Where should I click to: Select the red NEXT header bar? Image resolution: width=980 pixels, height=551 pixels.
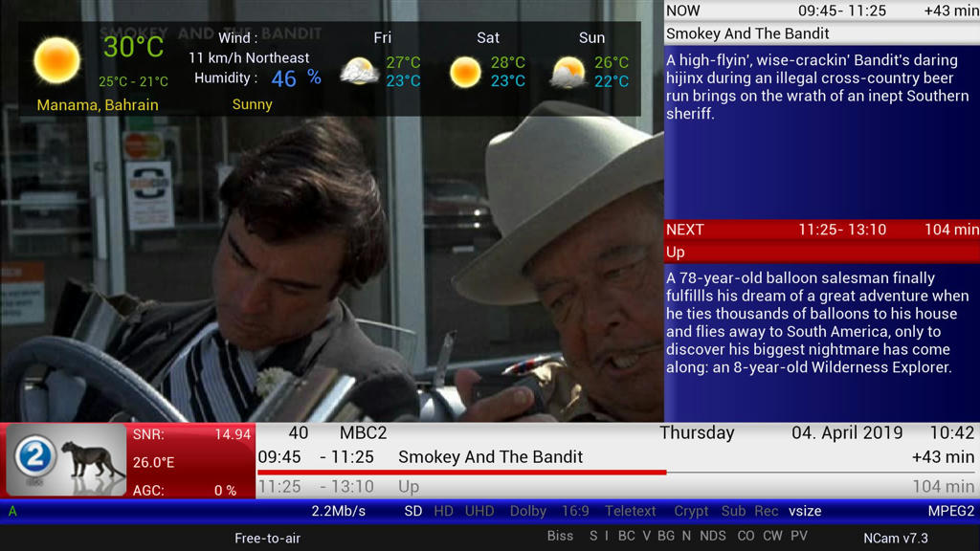(x=822, y=230)
